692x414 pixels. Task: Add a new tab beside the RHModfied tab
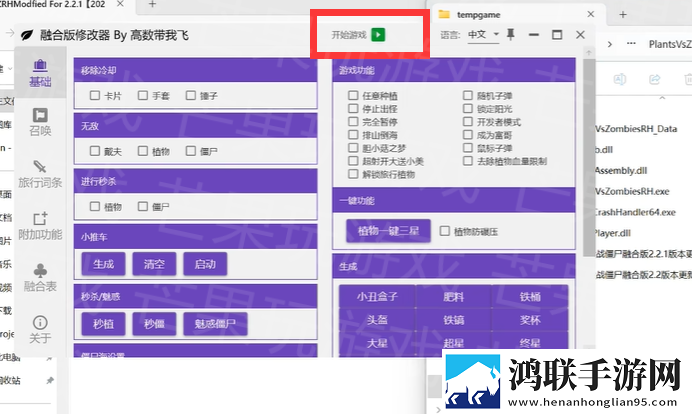click(x=152, y=4)
